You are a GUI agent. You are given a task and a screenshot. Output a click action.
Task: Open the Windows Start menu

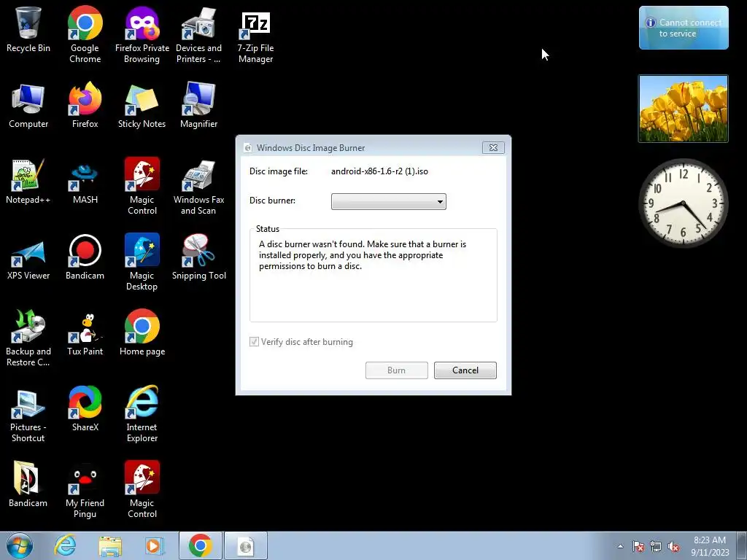pos(20,545)
